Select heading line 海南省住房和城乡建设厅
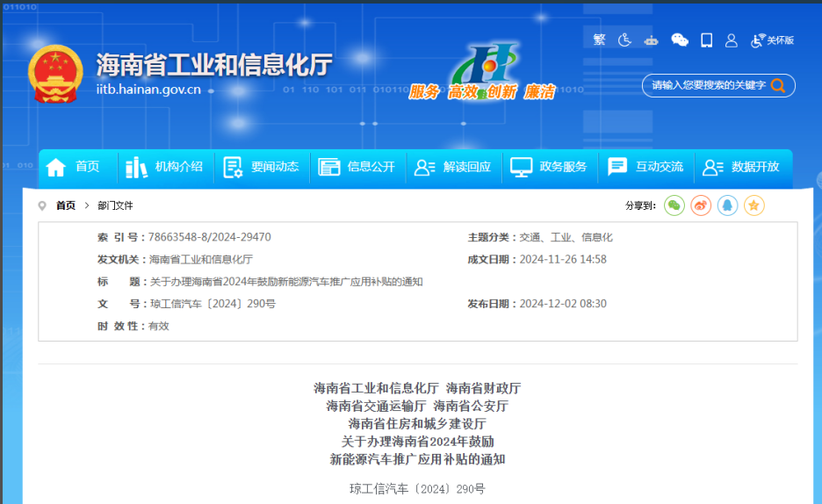 click(417, 424)
